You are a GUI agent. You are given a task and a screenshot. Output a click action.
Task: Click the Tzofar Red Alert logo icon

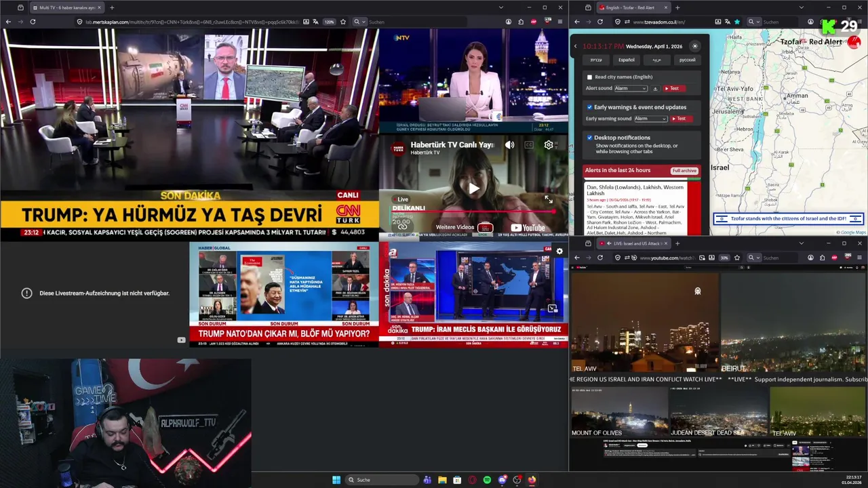[x=854, y=41]
